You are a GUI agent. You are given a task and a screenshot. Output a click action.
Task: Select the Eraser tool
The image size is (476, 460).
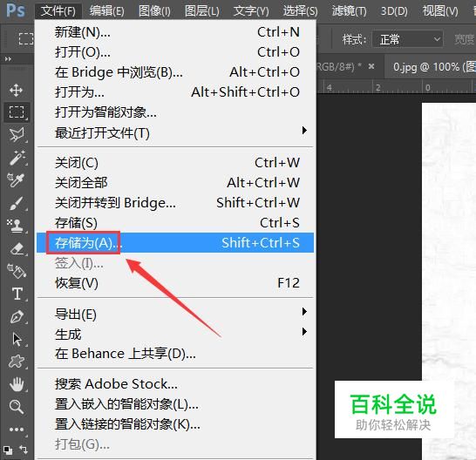point(17,248)
